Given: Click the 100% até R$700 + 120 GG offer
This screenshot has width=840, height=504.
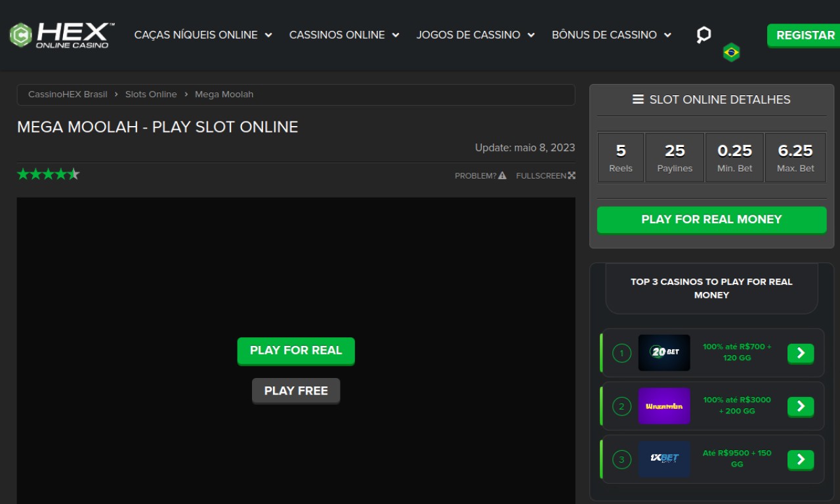Looking at the screenshot, I should tap(737, 352).
